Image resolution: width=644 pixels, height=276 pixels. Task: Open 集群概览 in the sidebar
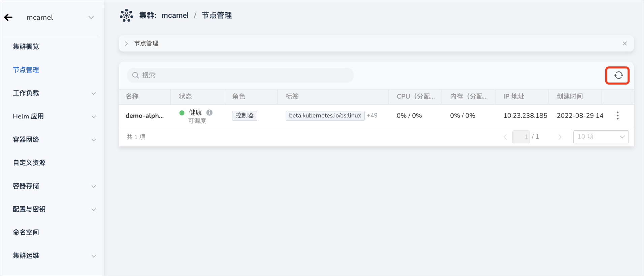[26, 46]
